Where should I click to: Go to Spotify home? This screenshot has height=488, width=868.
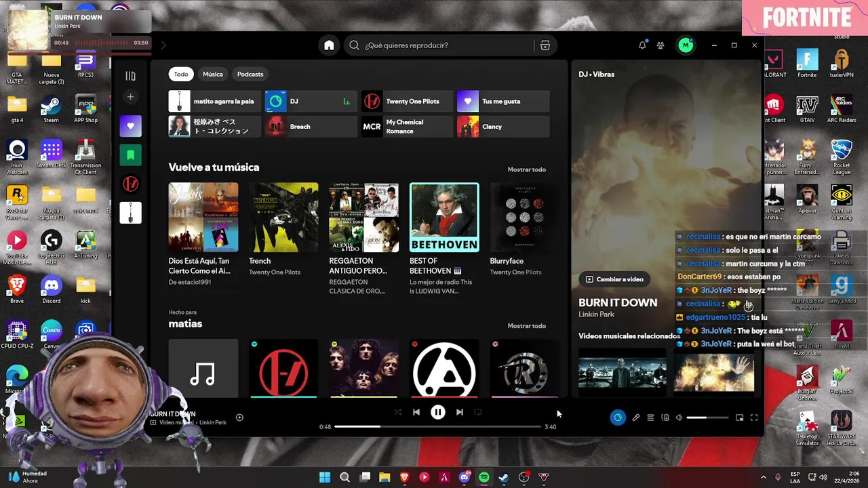[x=329, y=45]
